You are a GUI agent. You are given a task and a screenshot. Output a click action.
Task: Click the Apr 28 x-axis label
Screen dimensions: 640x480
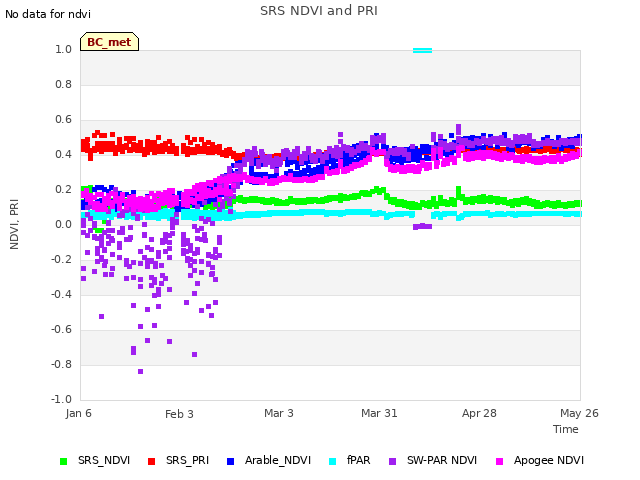point(479,413)
